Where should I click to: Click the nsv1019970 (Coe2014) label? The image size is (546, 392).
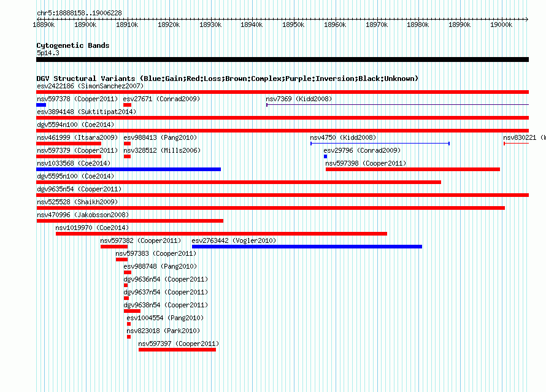92,228
